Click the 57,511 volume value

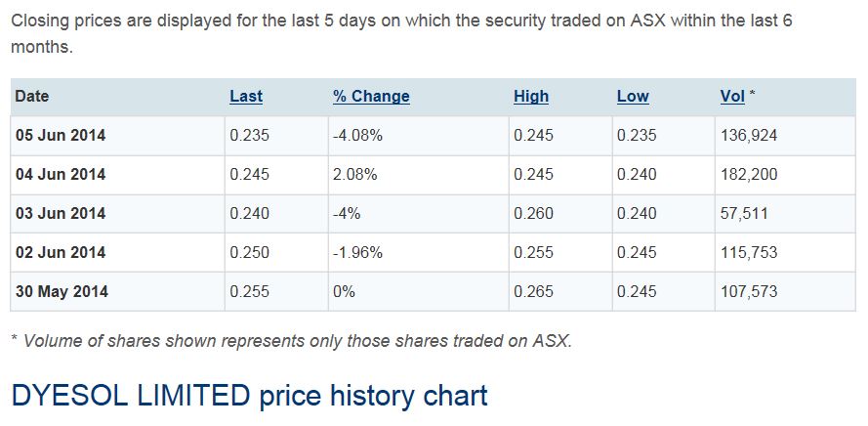coord(745,213)
